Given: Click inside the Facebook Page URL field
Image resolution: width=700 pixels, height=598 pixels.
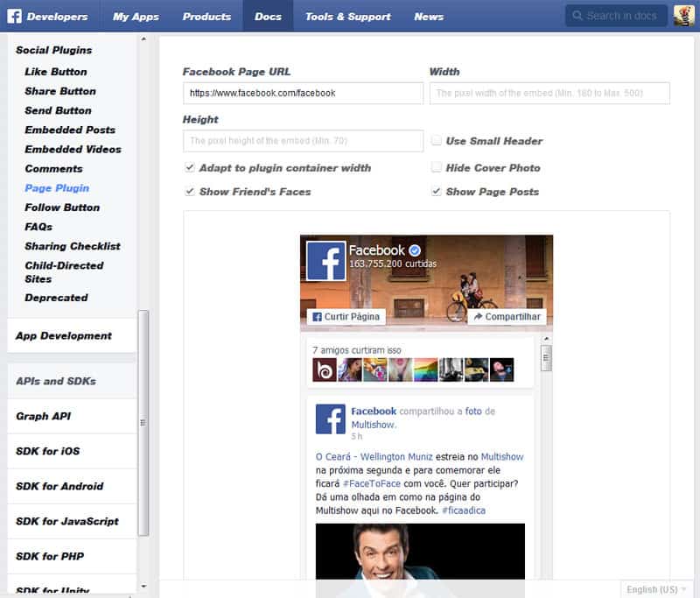Looking at the screenshot, I should pyautogui.click(x=303, y=93).
